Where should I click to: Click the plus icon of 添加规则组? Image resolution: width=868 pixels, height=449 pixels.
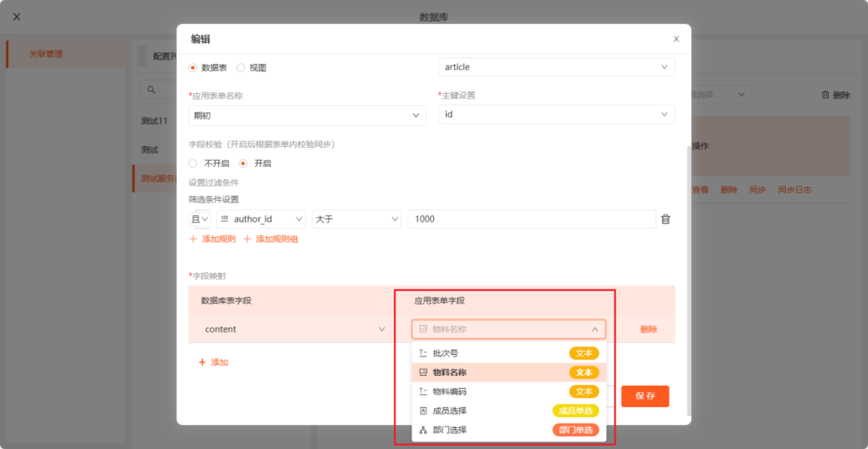tap(247, 239)
